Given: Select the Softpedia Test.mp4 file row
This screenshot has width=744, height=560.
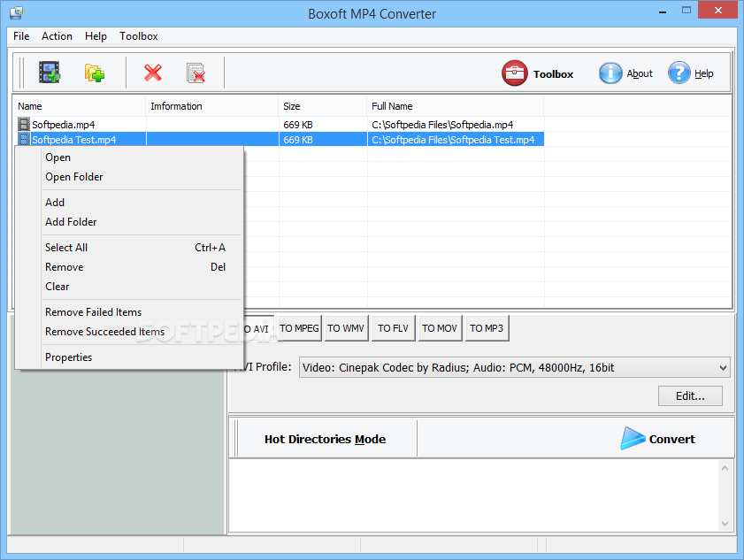Looking at the screenshot, I should 280,140.
